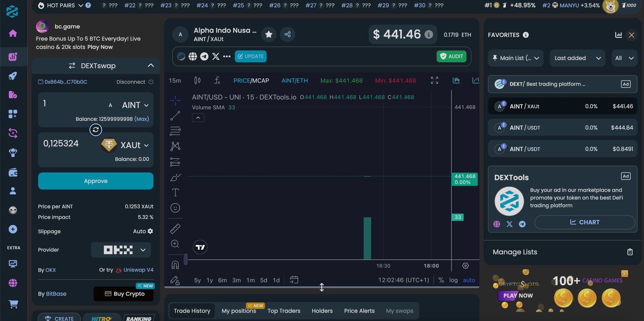
Task: Click the UPDATE token info button
Action: [x=251, y=56]
